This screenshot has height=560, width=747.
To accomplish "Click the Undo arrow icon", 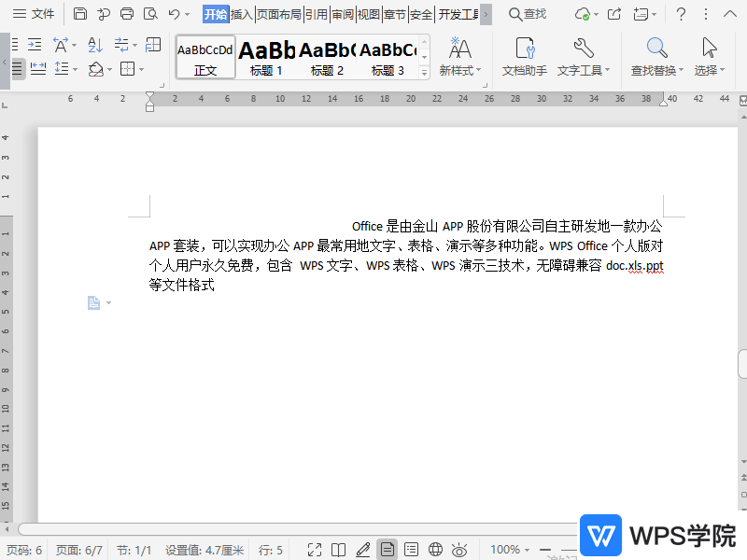I will (x=174, y=14).
